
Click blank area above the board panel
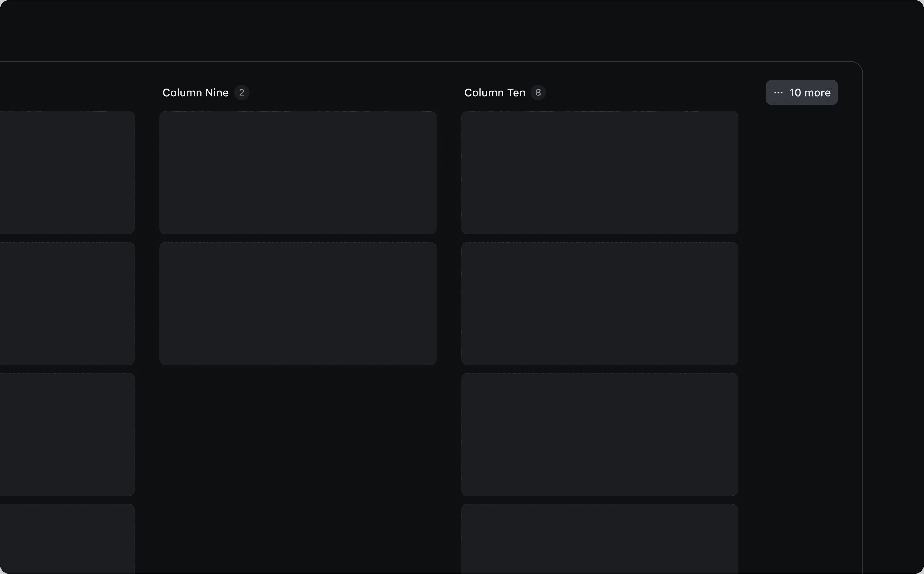tap(455, 30)
